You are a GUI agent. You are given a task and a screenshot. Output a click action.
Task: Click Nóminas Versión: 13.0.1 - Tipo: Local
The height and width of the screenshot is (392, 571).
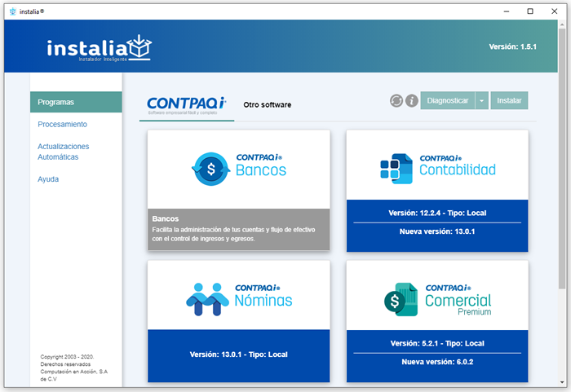(238, 355)
